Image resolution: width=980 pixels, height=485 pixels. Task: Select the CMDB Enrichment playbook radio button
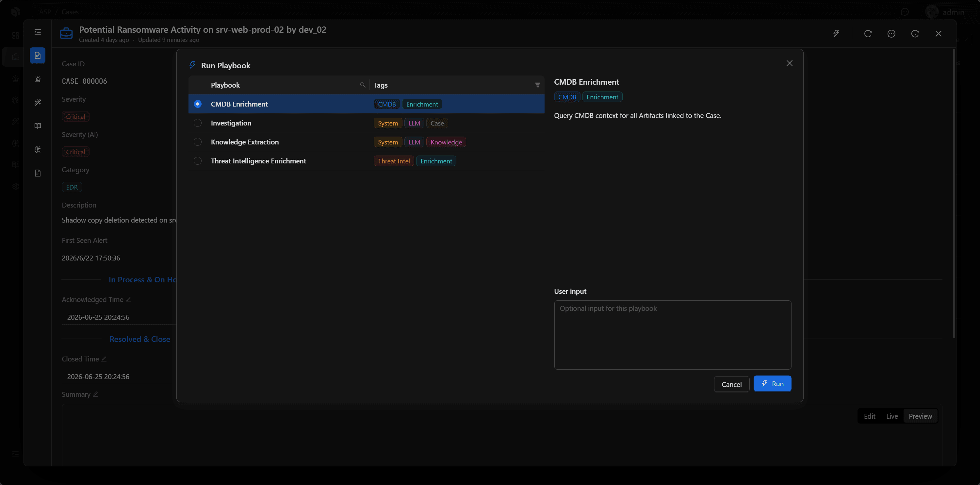197,104
